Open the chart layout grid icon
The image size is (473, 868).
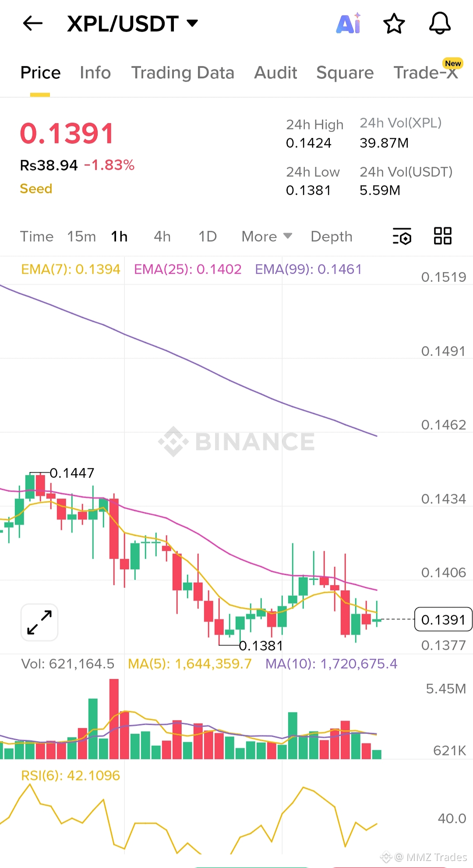(x=442, y=236)
